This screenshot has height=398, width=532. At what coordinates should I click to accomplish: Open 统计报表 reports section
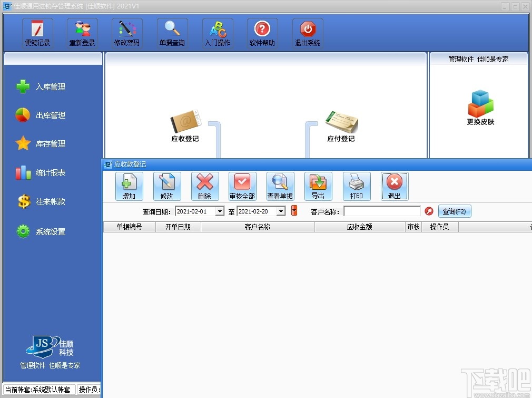click(41, 172)
